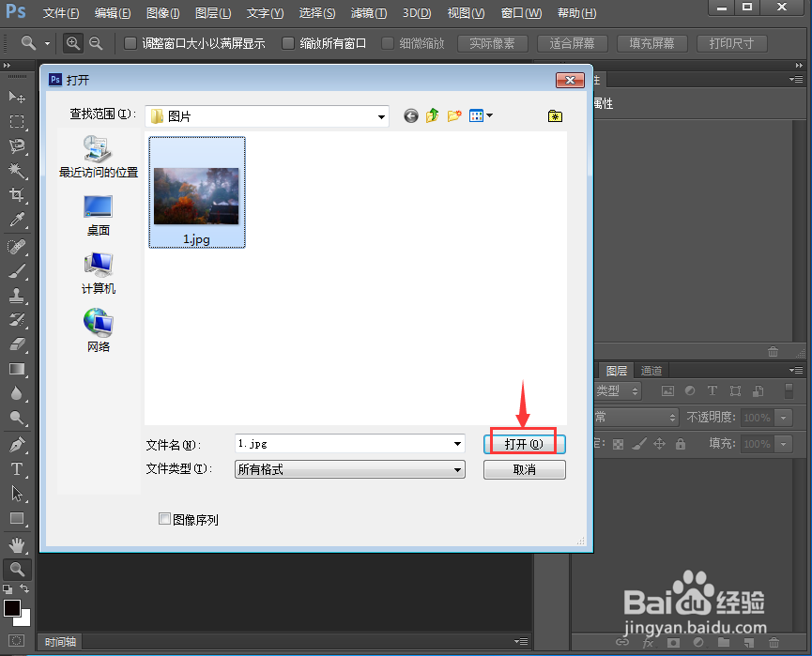Select the History Brush tool

point(17,320)
